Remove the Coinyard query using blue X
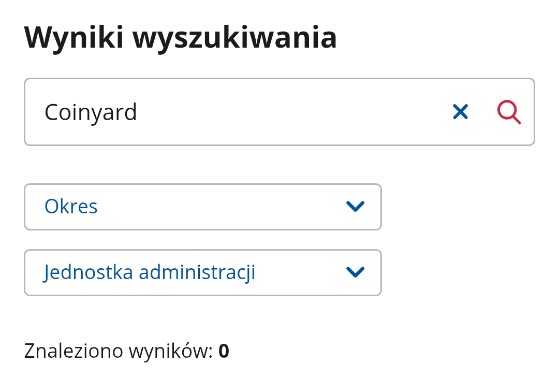The image size is (559, 392). point(460,112)
